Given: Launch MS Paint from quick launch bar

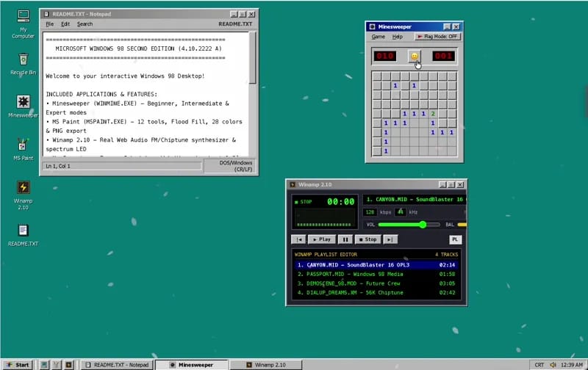Looking at the screenshot, I should tap(57, 365).
